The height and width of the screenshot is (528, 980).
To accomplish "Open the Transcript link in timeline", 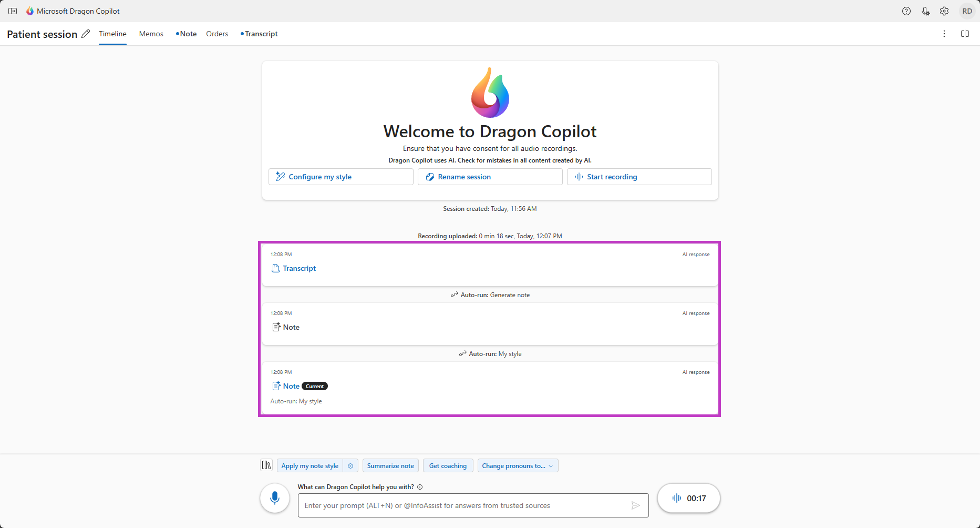I will coord(299,268).
